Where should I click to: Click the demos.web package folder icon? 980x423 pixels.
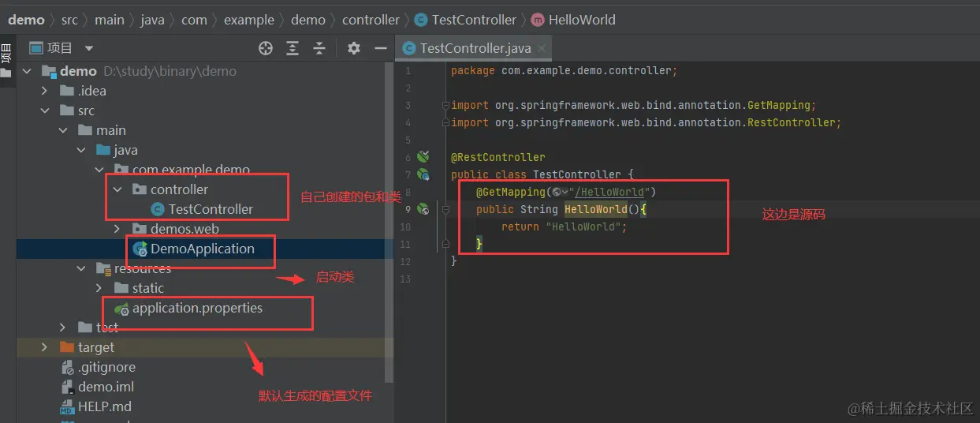[140, 229]
